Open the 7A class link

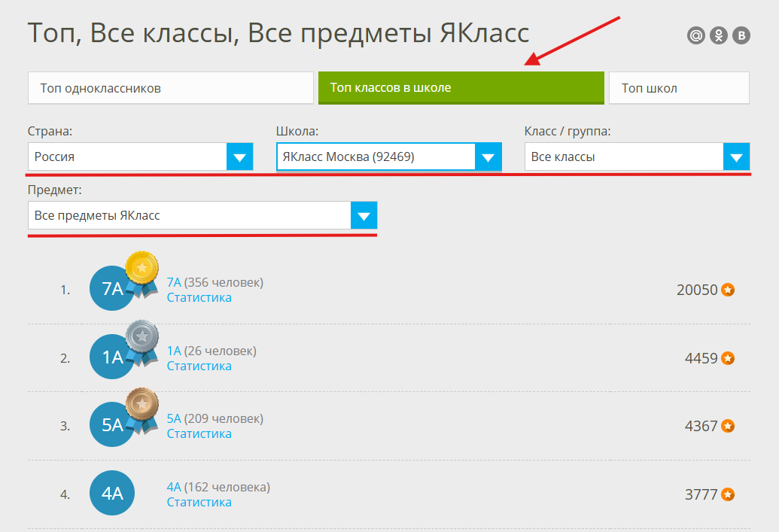[174, 282]
